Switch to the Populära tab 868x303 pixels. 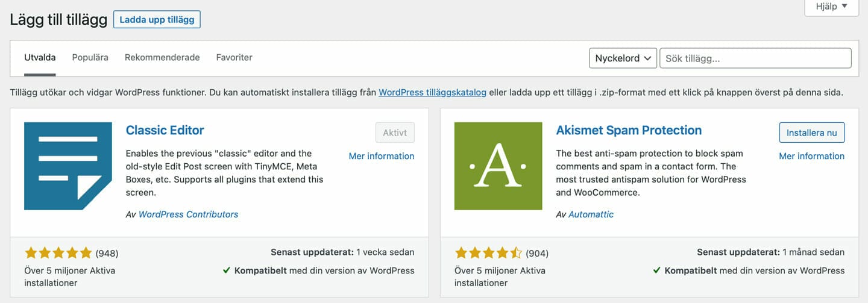point(90,58)
